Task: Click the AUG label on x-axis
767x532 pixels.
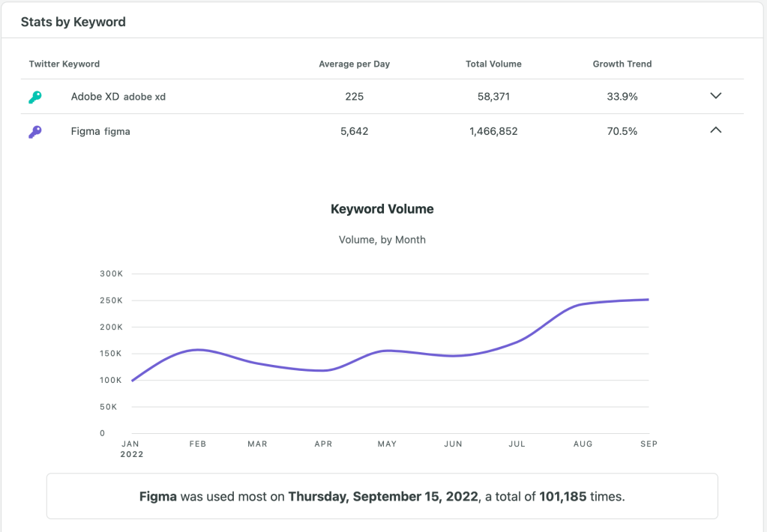Action: pyautogui.click(x=583, y=444)
